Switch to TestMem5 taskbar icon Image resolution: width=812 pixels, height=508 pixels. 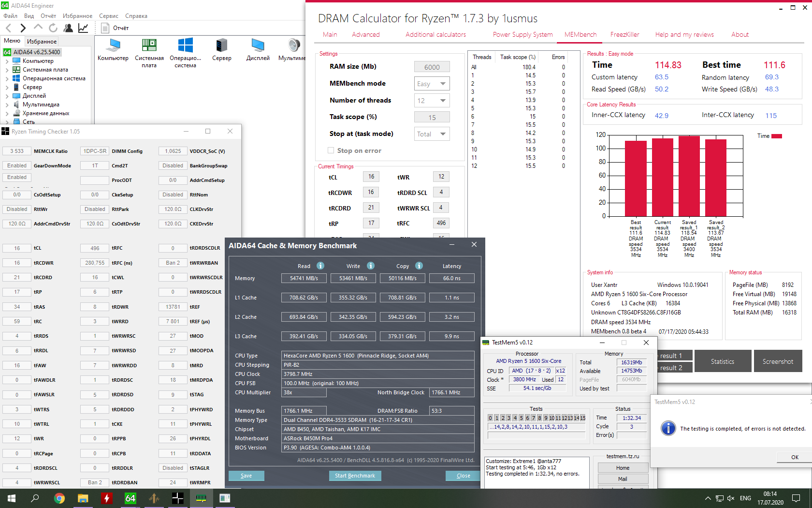pos(201,498)
